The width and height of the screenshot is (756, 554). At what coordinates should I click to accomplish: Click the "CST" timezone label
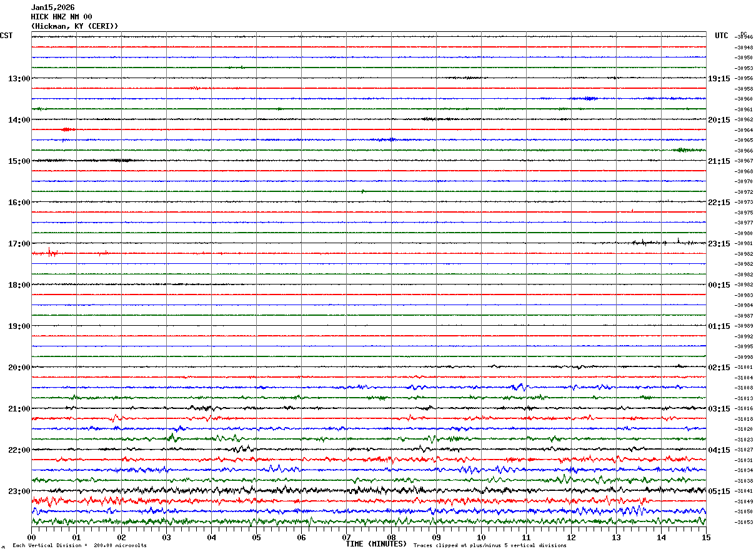[x=6, y=36]
